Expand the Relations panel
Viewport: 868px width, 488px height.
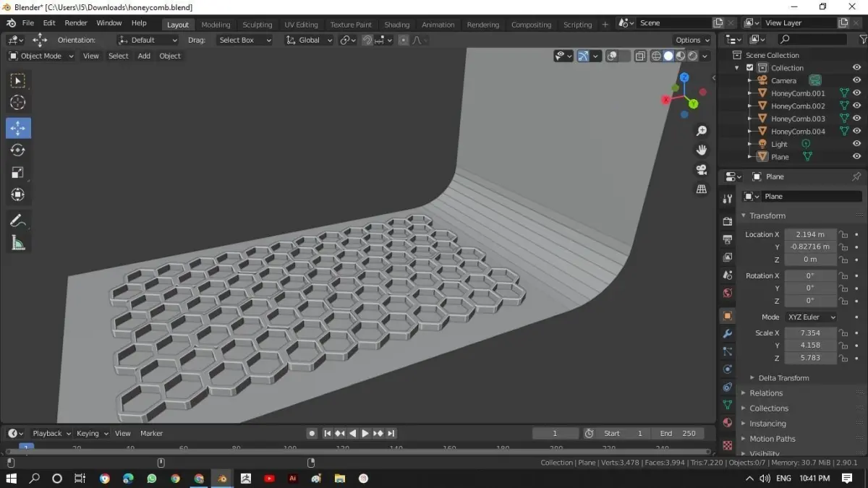[766, 393]
